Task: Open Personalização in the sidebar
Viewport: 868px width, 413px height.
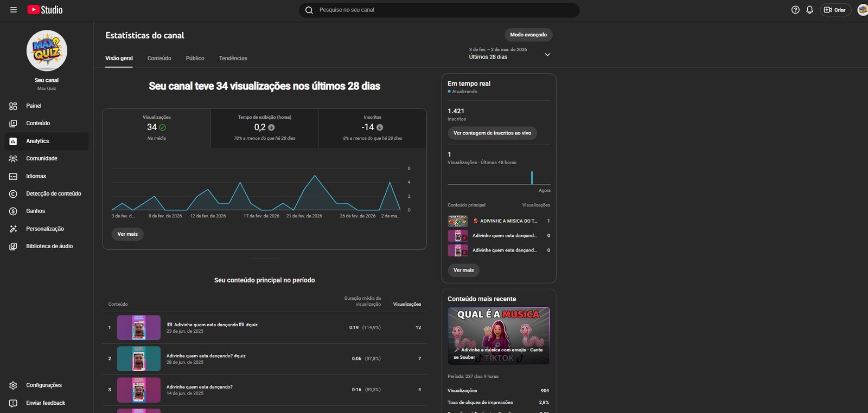Action: click(44, 229)
